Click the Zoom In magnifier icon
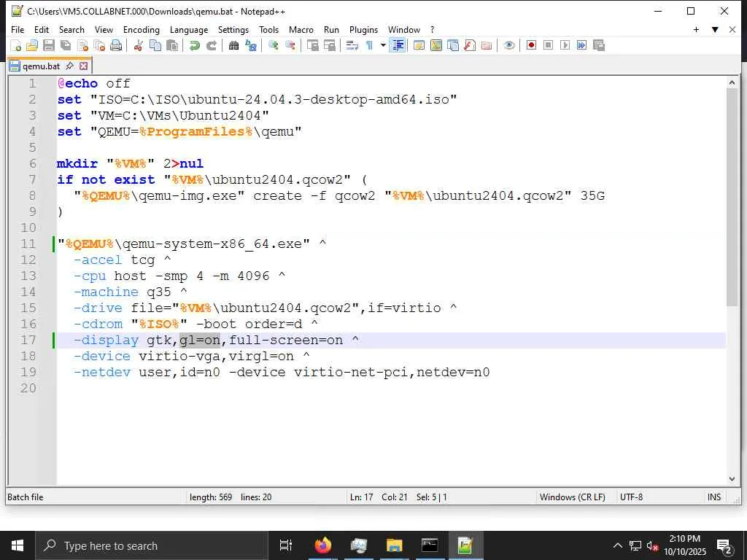 [x=273, y=45]
